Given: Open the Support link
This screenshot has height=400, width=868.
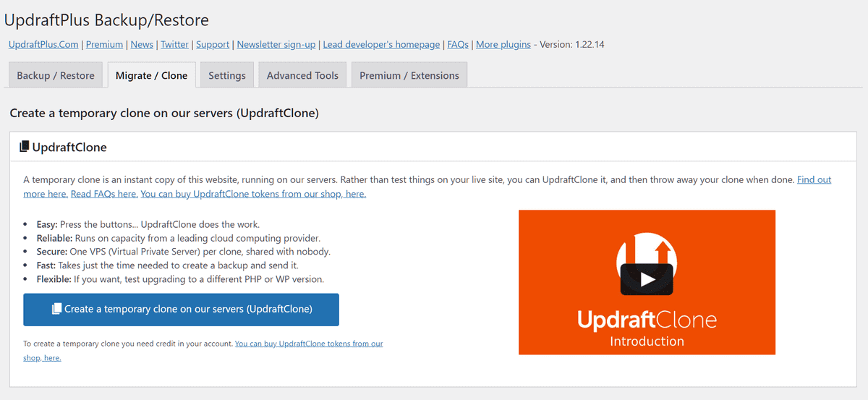Looking at the screenshot, I should 213,44.
